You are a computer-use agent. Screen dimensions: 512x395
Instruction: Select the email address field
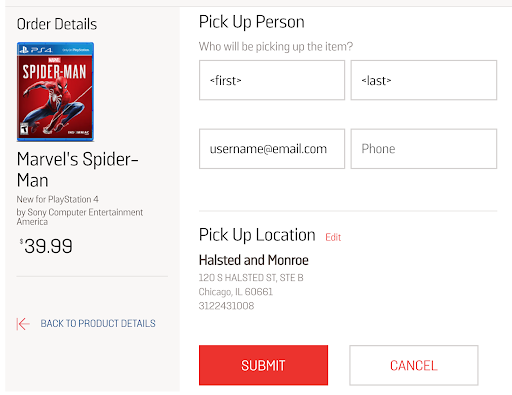[272, 149]
